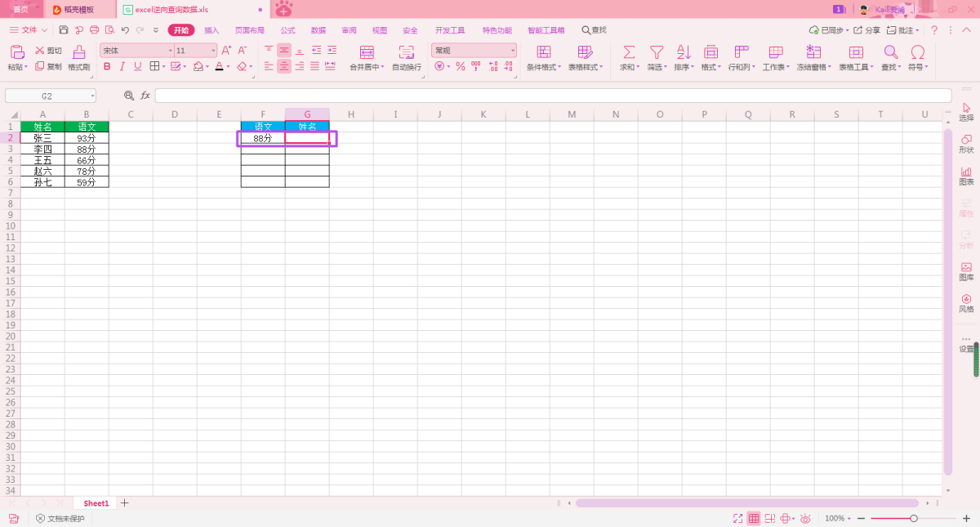
Task: Click the AutoSum (求和) sigma icon
Action: (x=629, y=52)
